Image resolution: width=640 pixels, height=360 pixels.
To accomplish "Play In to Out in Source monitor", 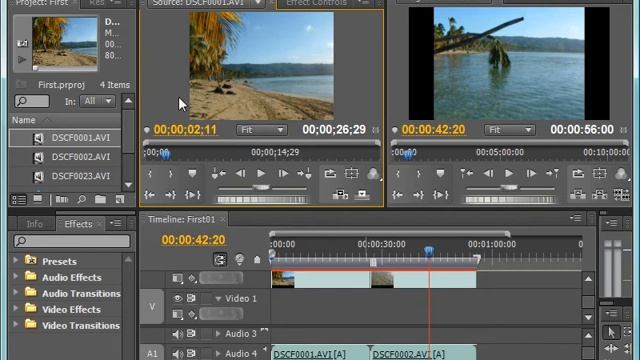I will [192, 195].
